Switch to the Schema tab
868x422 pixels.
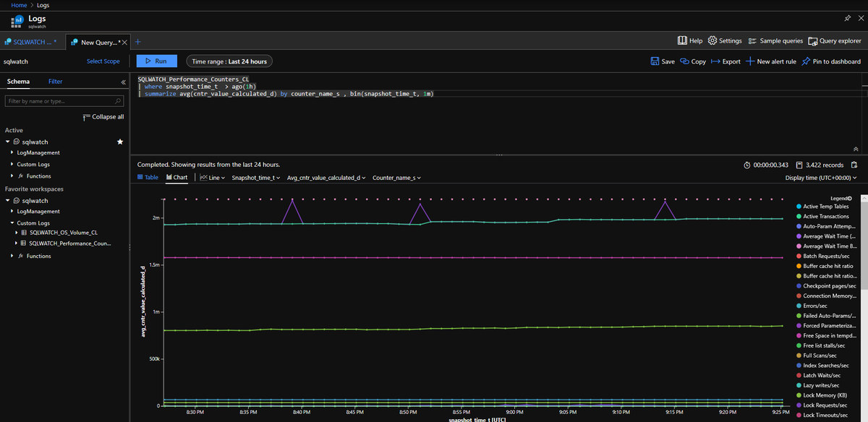[x=18, y=82]
